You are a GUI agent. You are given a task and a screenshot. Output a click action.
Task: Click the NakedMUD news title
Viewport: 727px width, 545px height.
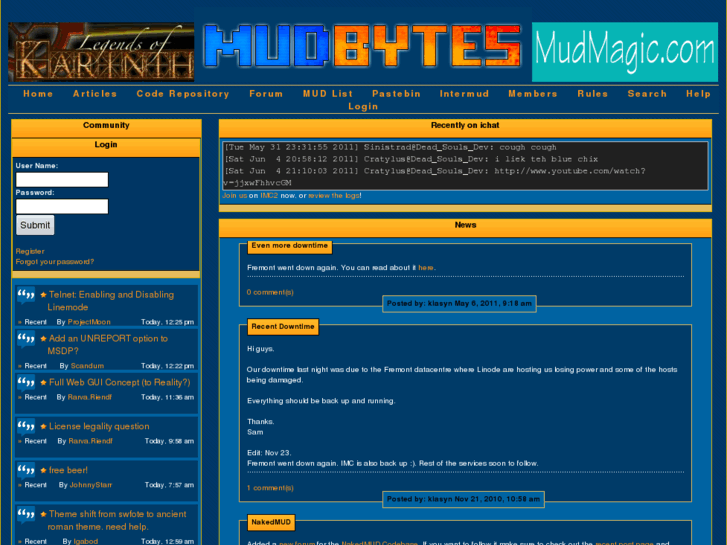pyautogui.click(x=271, y=522)
